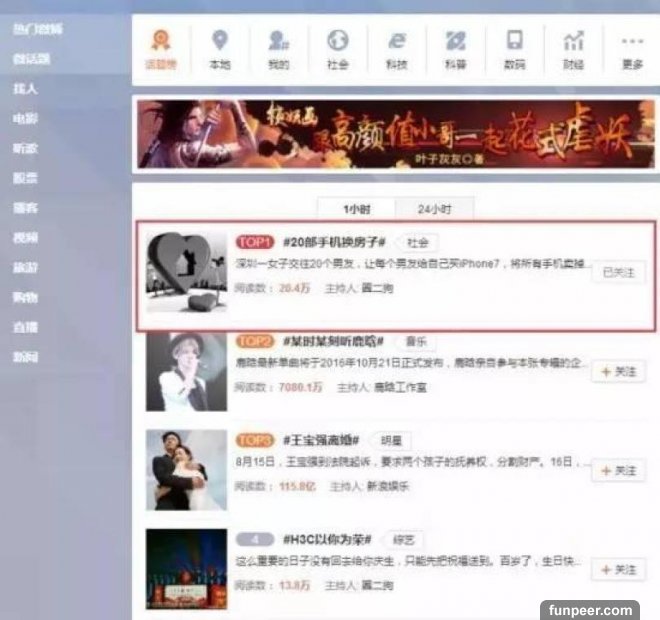Click the 社会 tag on TOP1 topic
660x620 pixels.
pos(416,243)
